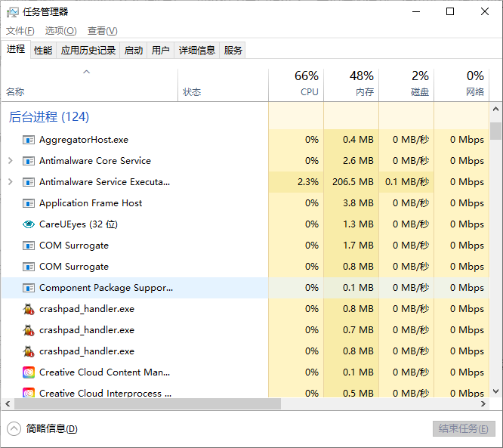Switch to the 服务 tab
This screenshot has height=448, width=503.
[x=233, y=51]
